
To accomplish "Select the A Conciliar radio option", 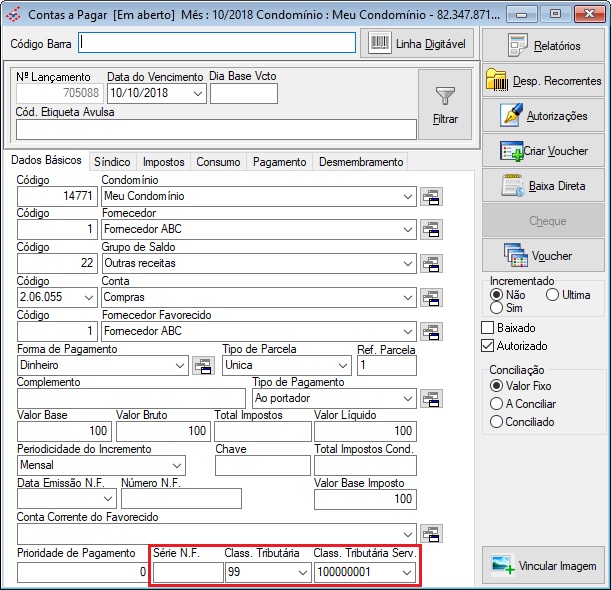I will (496, 404).
